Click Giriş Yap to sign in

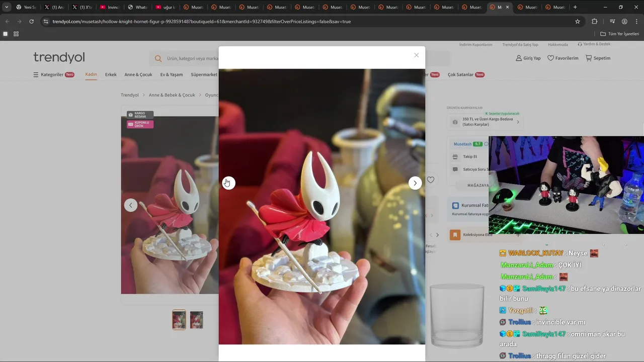[528, 58]
